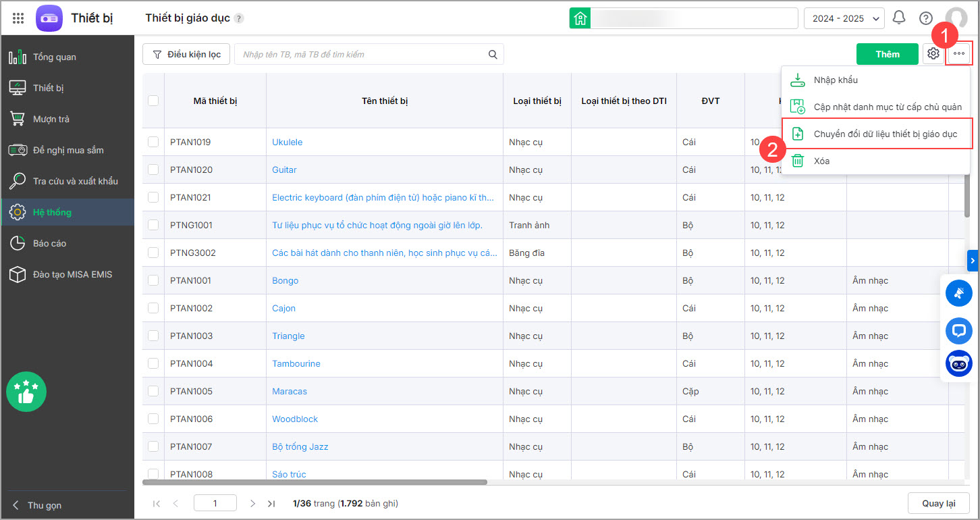This screenshot has width=980, height=520.
Task: Click the device search input field
Action: (x=361, y=55)
